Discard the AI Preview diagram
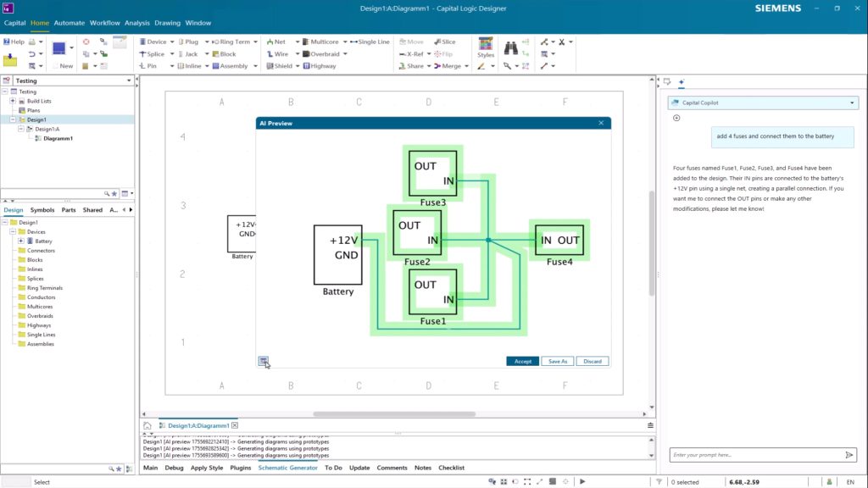 point(593,361)
